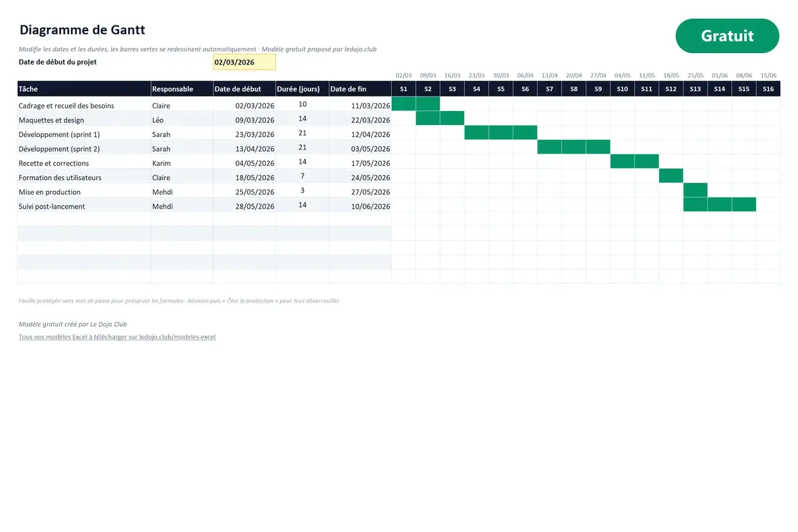Select end date 17/05/2026 cell

click(x=360, y=163)
